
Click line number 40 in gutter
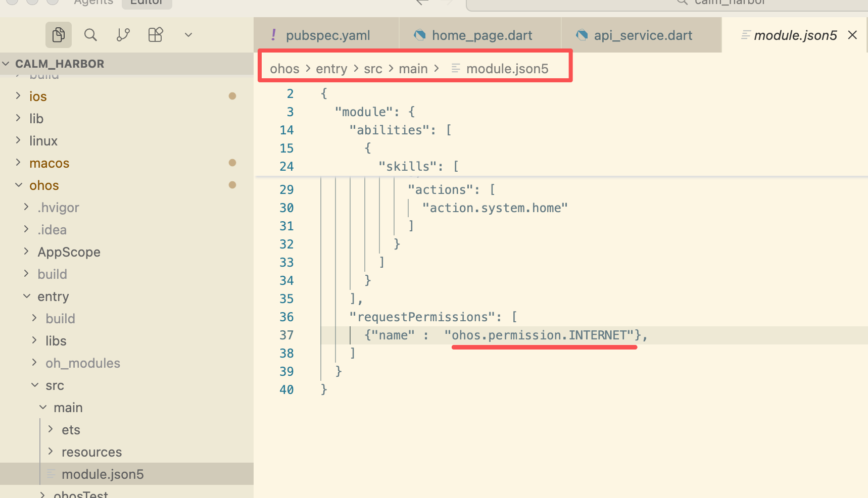click(286, 389)
